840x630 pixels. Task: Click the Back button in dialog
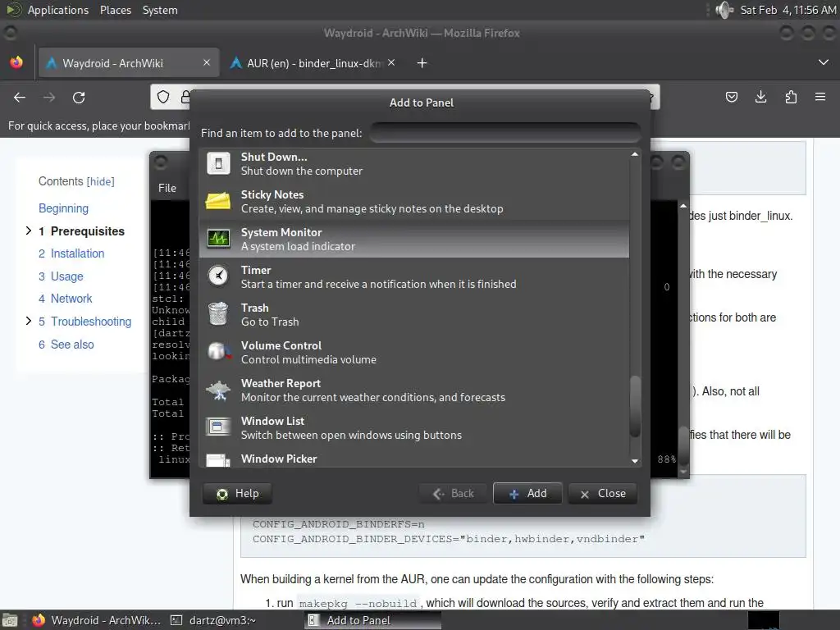tap(453, 493)
